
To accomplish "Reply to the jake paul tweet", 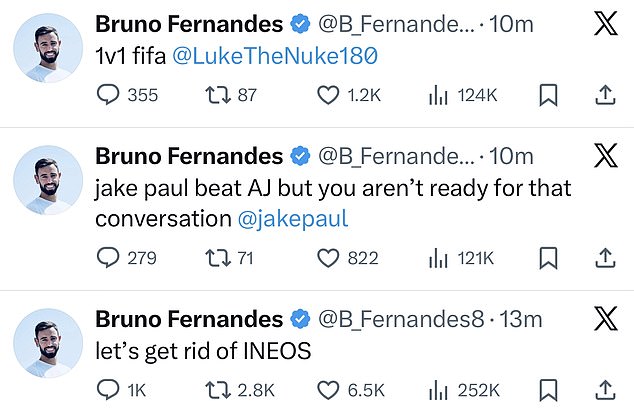I will coord(107,258).
